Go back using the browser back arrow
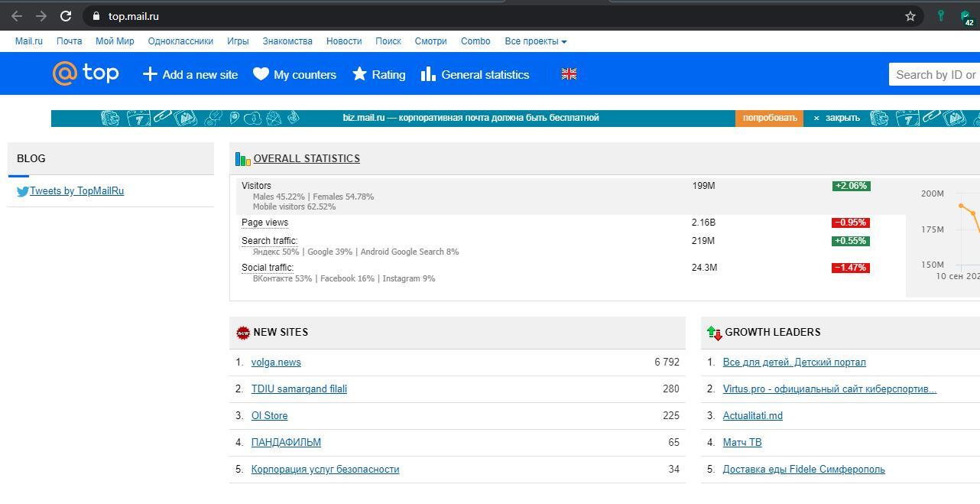 click(x=17, y=16)
